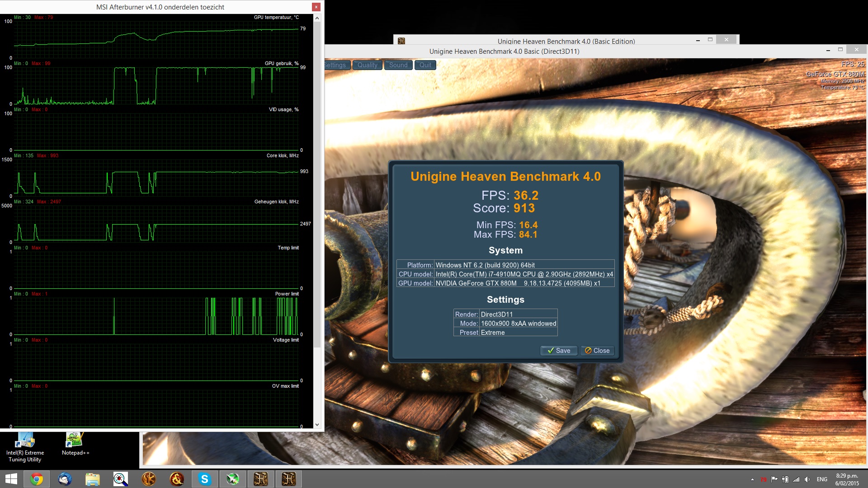
Task: Launch the orange dragon game icon
Action: point(177,479)
